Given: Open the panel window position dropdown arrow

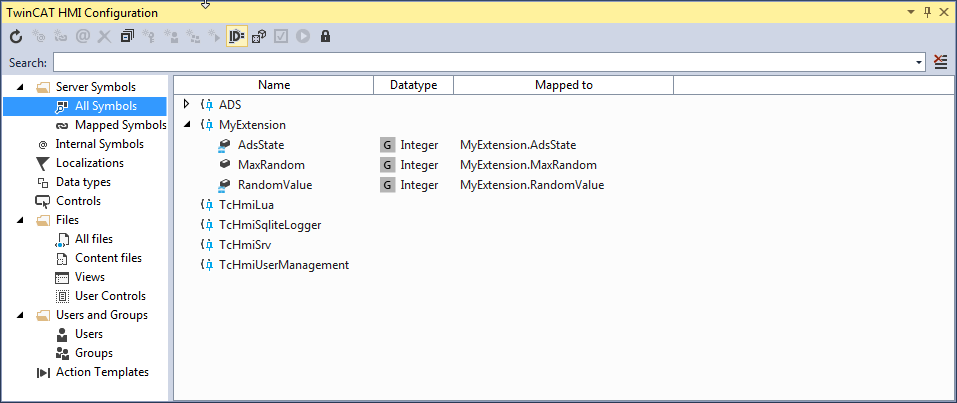Looking at the screenshot, I should [911, 12].
